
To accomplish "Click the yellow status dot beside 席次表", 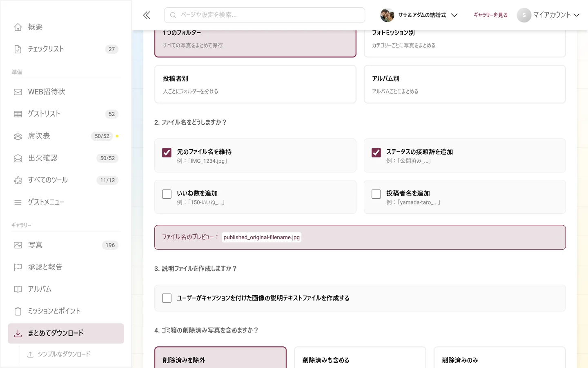I will (117, 136).
